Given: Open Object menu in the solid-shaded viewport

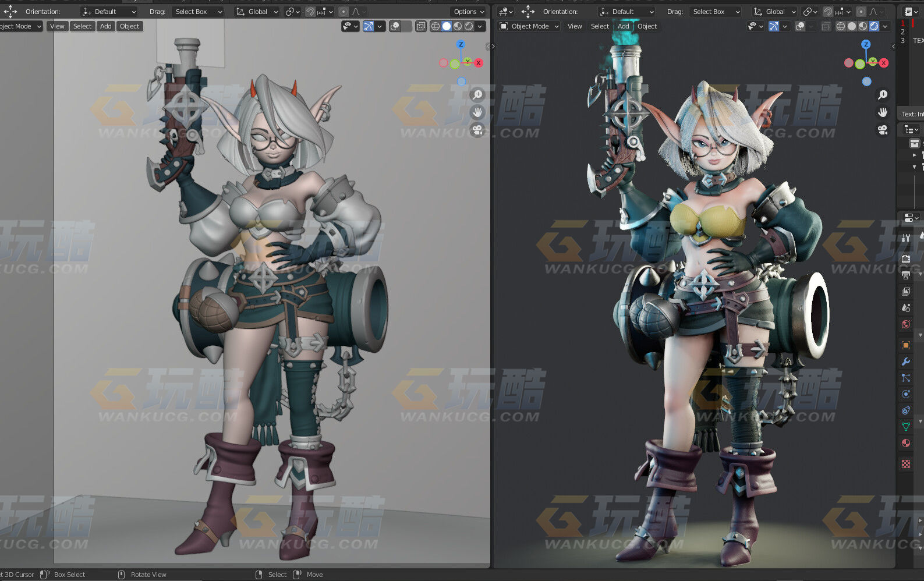Looking at the screenshot, I should (129, 26).
